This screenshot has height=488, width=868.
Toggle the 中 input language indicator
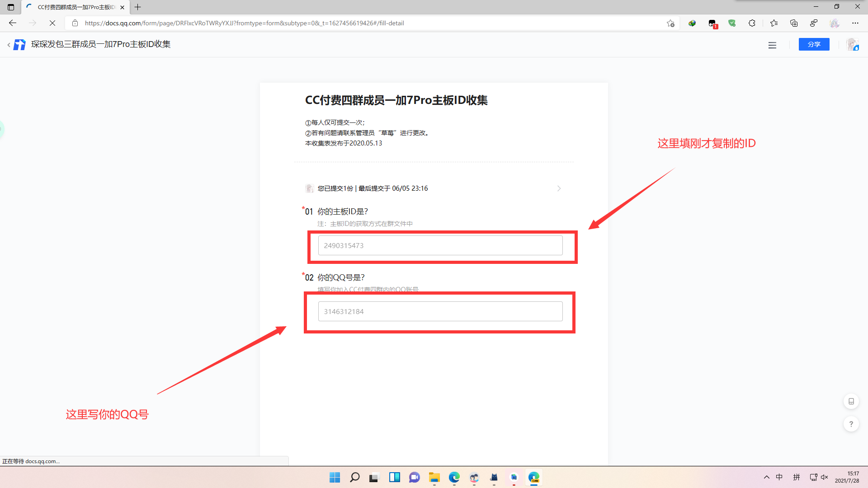[779, 477]
